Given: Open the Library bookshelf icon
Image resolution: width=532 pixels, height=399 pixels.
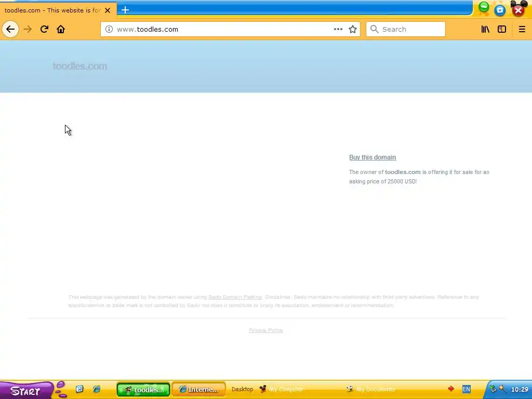Looking at the screenshot, I should tap(485, 29).
